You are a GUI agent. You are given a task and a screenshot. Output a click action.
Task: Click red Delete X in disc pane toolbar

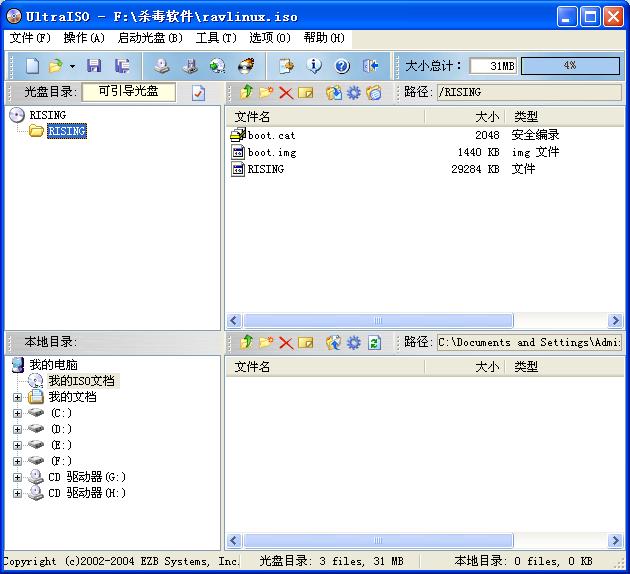(x=286, y=93)
